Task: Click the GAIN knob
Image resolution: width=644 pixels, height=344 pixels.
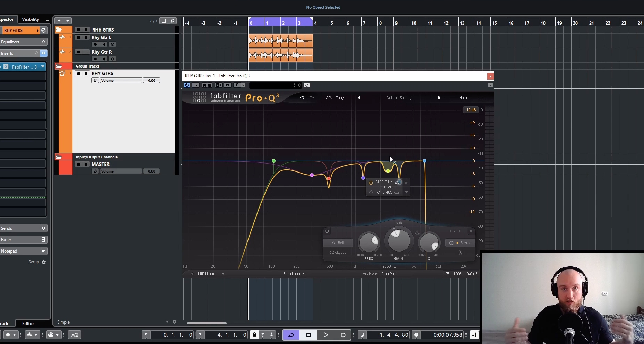Action: [399, 240]
